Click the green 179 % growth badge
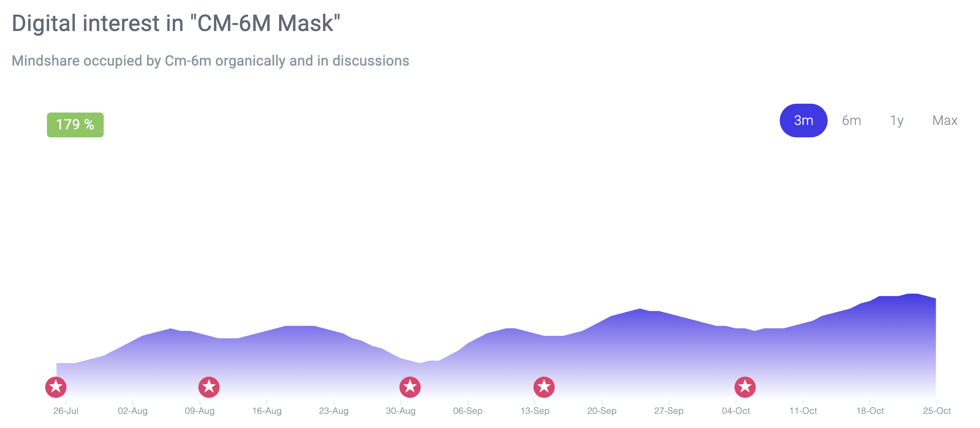The image size is (980, 428). pos(75,125)
